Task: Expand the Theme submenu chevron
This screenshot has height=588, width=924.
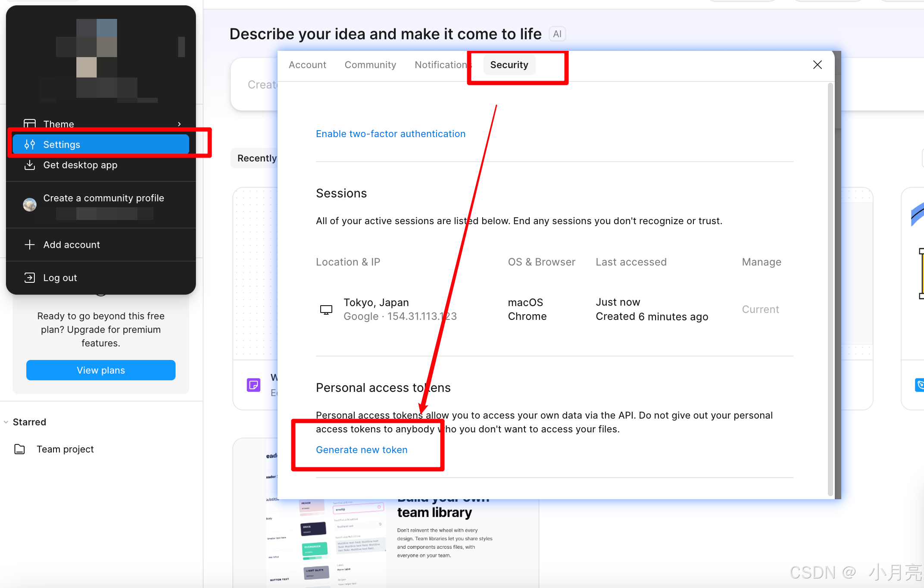Action: tap(179, 124)
